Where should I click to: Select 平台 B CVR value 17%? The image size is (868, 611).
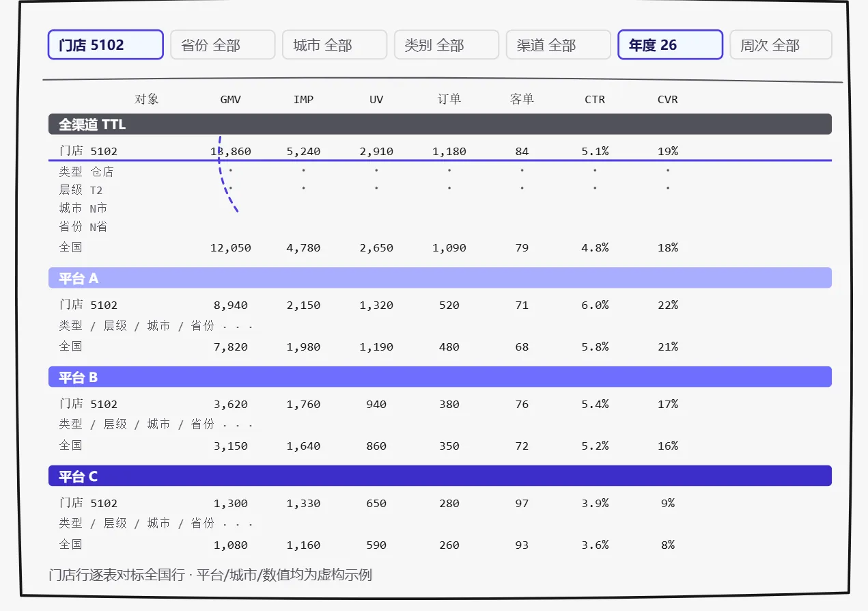pos(668,405)
